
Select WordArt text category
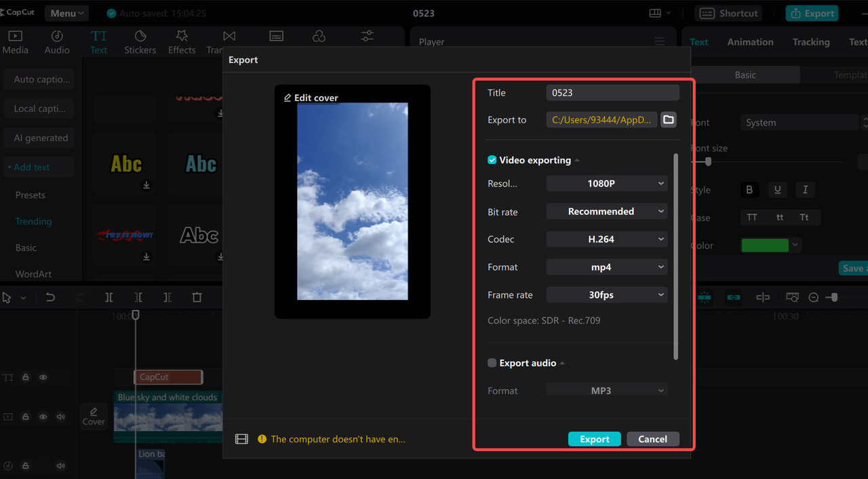(x=34, y=274)
